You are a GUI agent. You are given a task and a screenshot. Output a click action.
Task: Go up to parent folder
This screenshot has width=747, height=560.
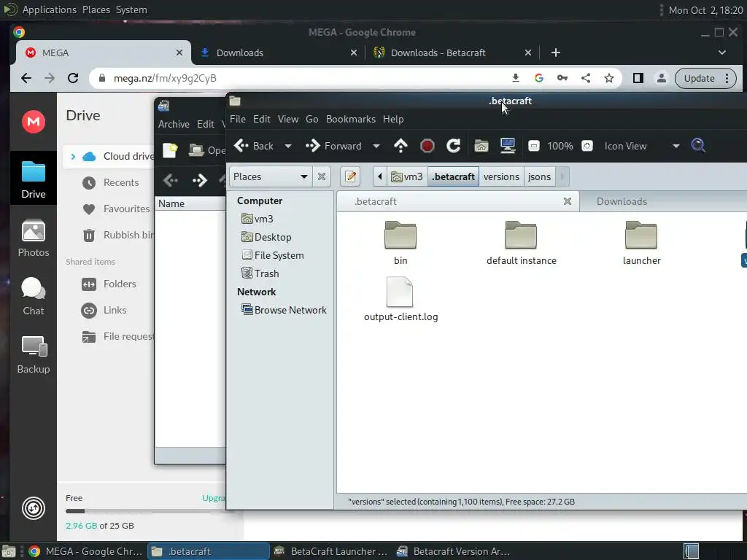click(400, 146)
